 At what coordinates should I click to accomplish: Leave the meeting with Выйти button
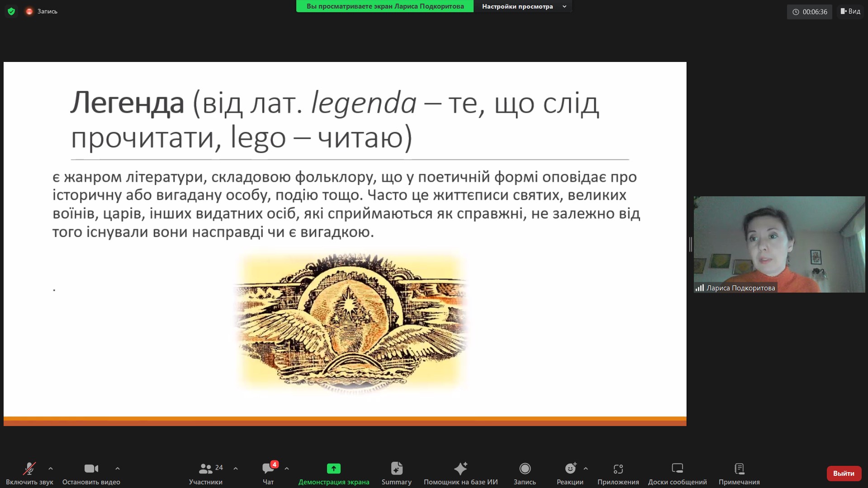click(x=844, y=473)
